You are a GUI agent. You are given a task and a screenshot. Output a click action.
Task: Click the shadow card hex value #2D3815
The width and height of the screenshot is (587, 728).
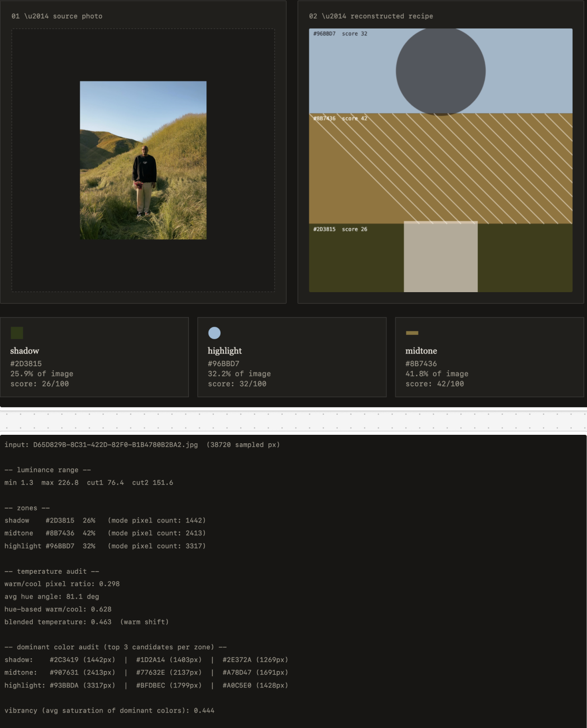(26, 363)
